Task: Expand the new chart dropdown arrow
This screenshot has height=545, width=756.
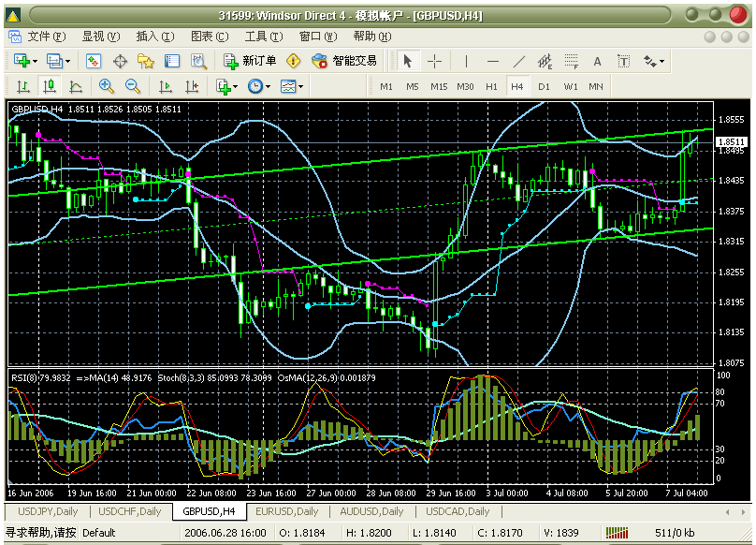Action: (36, 61)
